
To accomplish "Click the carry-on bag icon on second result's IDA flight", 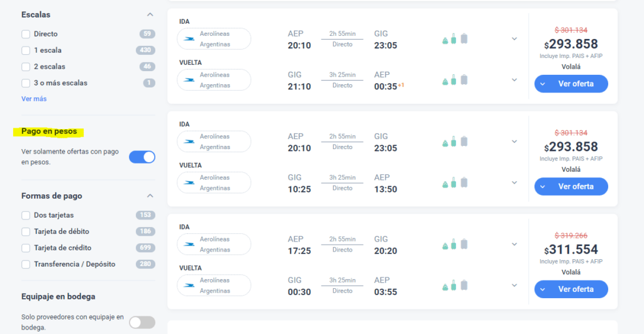I will pos(454,142).
